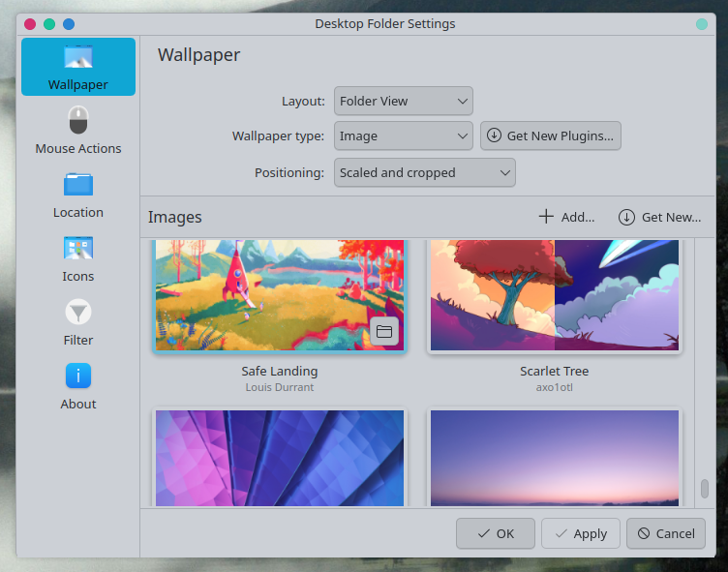Open the Mouse Actions settings page
Screen dimensions: 728x572
pyautogui.click(x=78, y=131)
